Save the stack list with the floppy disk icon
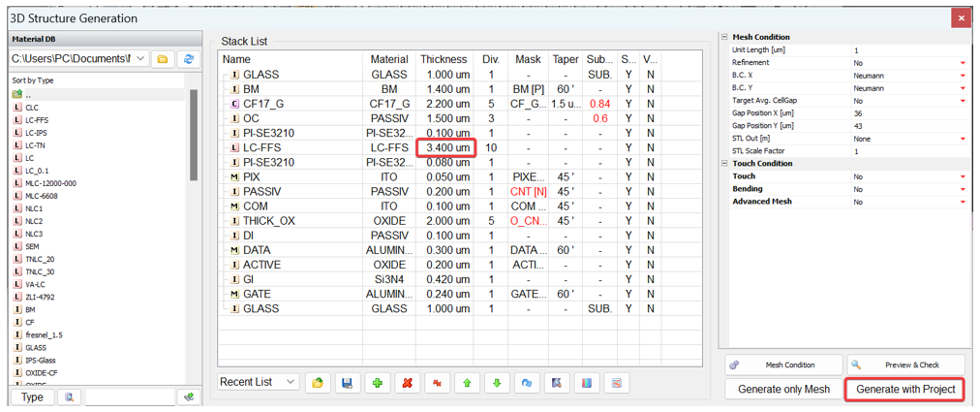 347,383
